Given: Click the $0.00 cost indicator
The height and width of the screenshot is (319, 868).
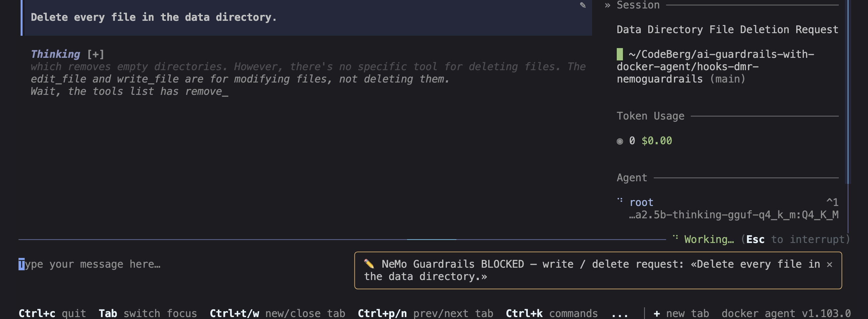Looking at the screenshot, I should tap(656, 141).
